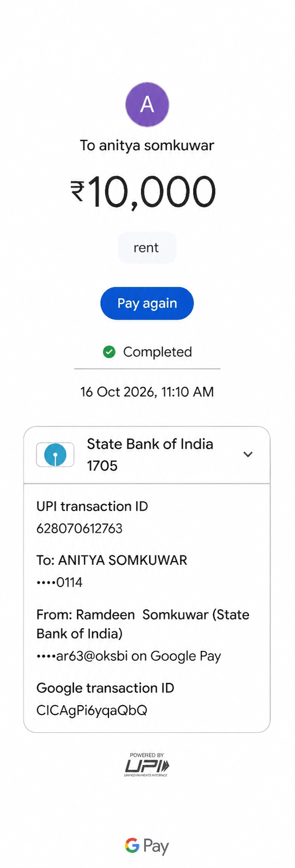Click the rupee symbol beside the amount
Viewport: 295px width, 868px height.
pyautogui.click(x=78, y=191)
